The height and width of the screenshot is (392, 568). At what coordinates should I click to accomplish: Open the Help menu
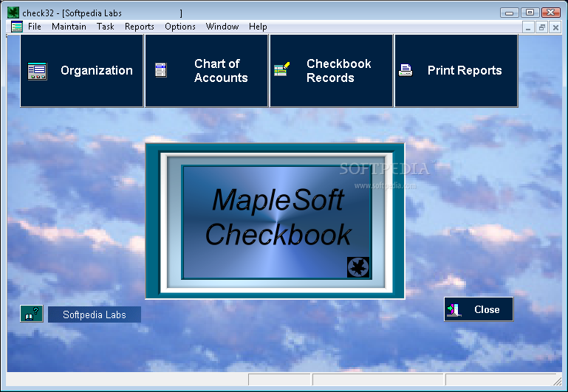258,27
